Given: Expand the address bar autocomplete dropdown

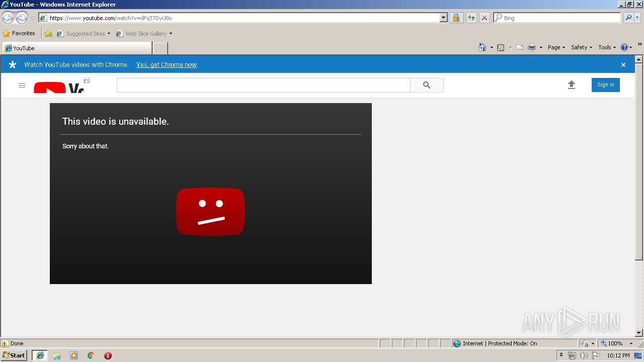Looking at the screenshot, I should [x=443, y=18].
